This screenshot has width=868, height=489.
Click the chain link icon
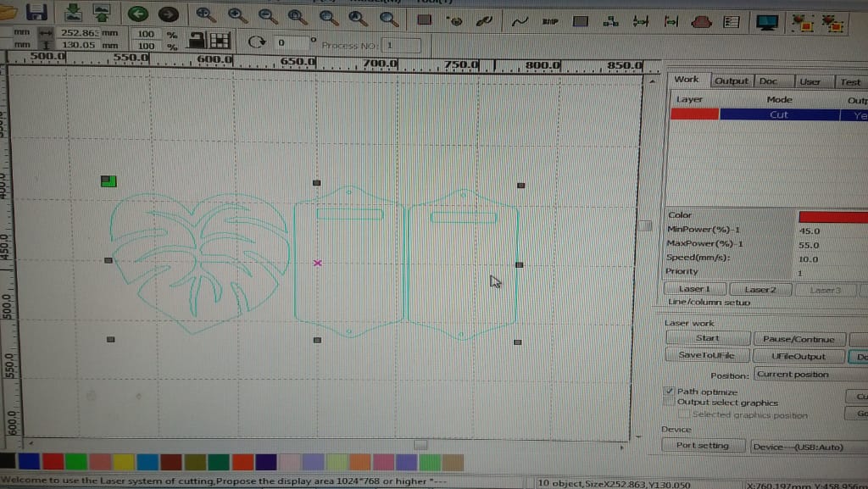pyautogui.click(x=484, y=21)
